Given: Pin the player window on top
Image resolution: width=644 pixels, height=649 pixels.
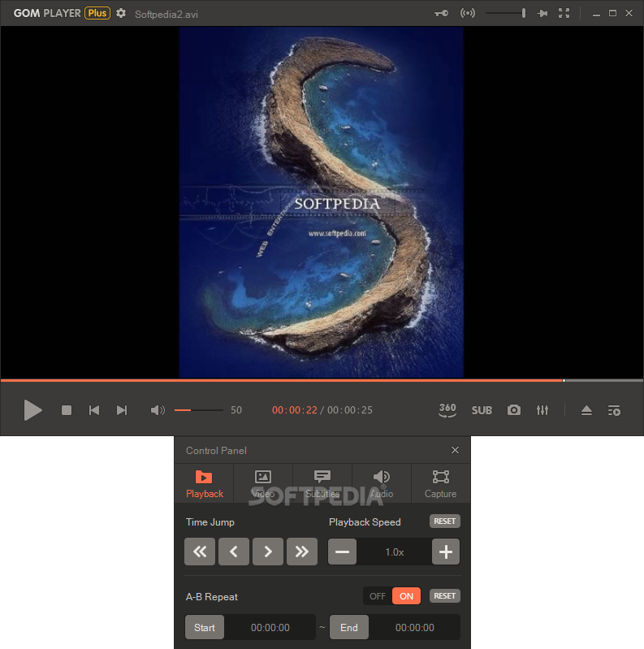Looking at the screenshot, I should click(542, 13).
